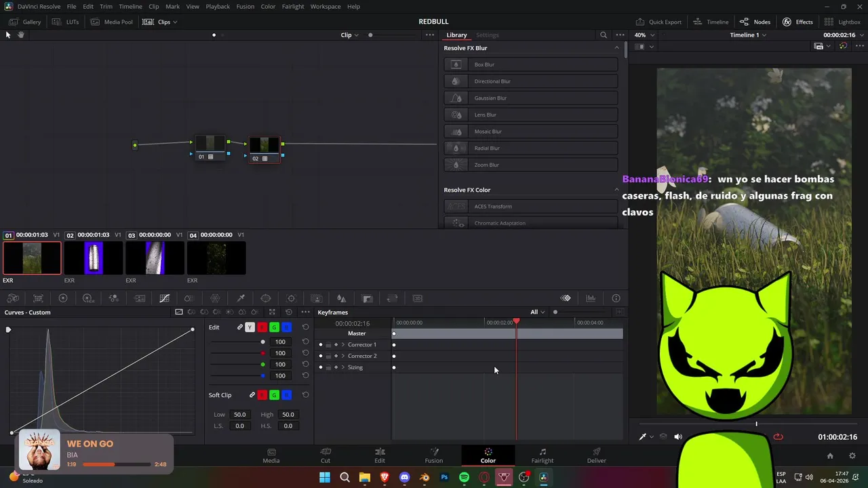Open the Clips dropdown in toolbar
This screenshot has height=488, width=868.
coord(160,22)
